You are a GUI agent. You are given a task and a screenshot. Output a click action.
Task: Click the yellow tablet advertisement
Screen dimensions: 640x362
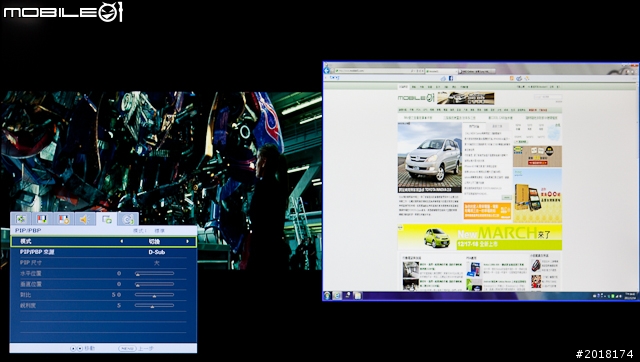tap(538, 195)
